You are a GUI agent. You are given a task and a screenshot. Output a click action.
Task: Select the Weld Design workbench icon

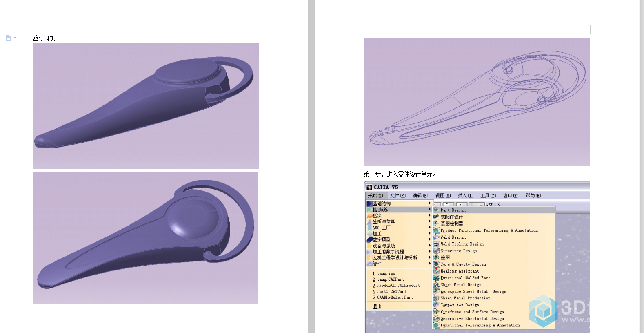(x=436, y=237)
